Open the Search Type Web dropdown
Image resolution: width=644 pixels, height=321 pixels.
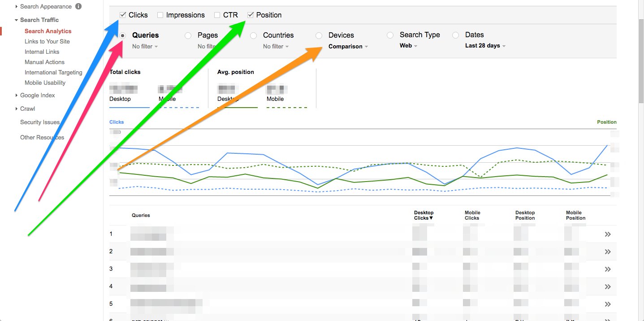[x=408, y=46]
